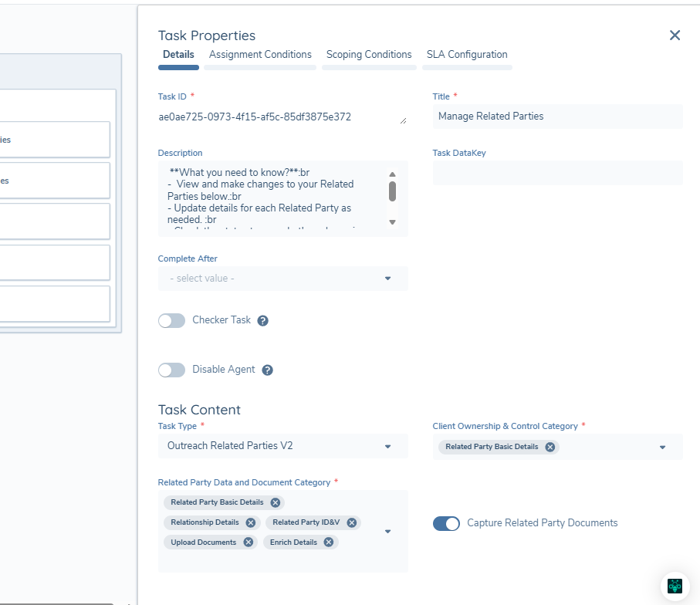Viewport: 700px width, 605px height.
Task: Remove Related Party ID&V chip
Action: pos(352,522)
